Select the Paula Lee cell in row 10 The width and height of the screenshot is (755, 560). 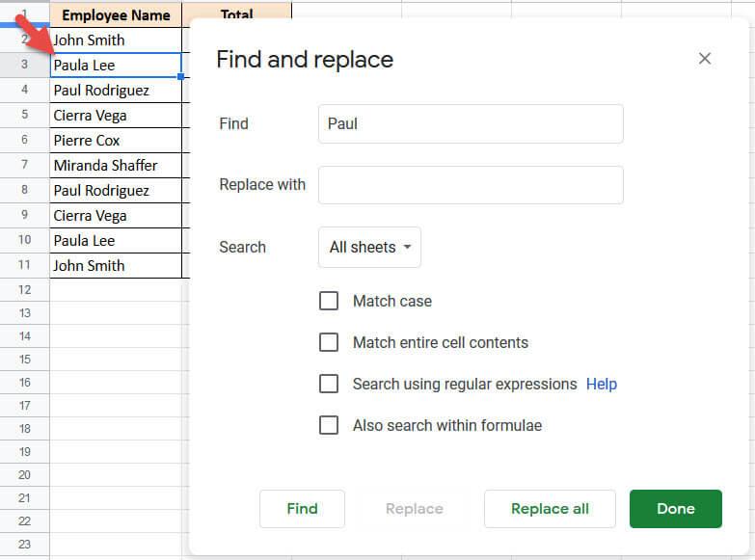tap(116, 240)
